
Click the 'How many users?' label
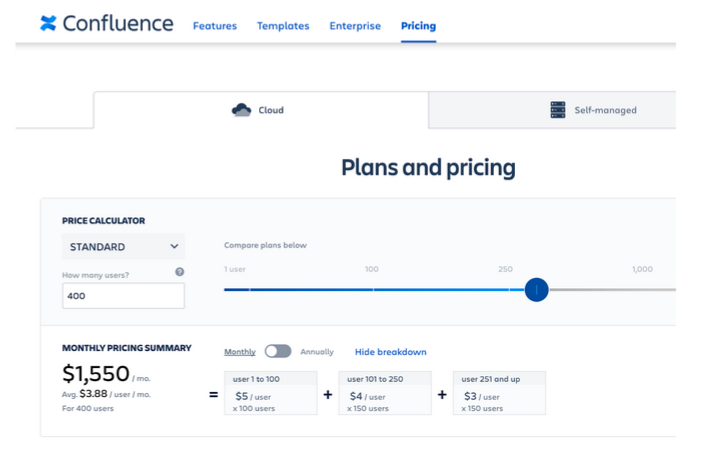click(96, 275)
